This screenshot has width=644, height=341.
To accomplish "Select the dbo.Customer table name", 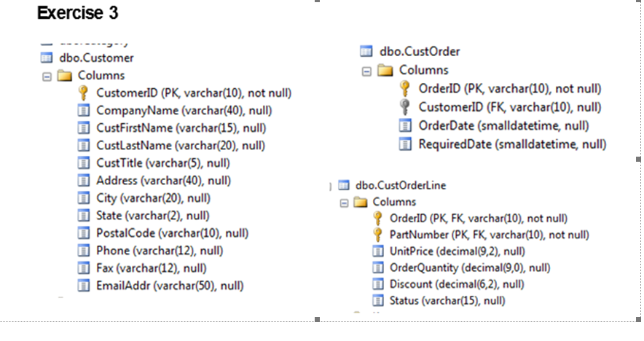I will tap(96, 58).
